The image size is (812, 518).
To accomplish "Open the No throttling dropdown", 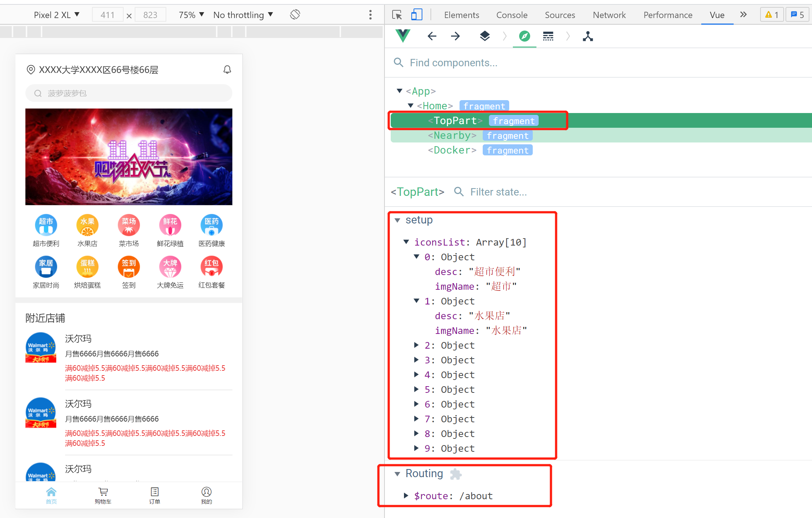I will click(243, 15).
